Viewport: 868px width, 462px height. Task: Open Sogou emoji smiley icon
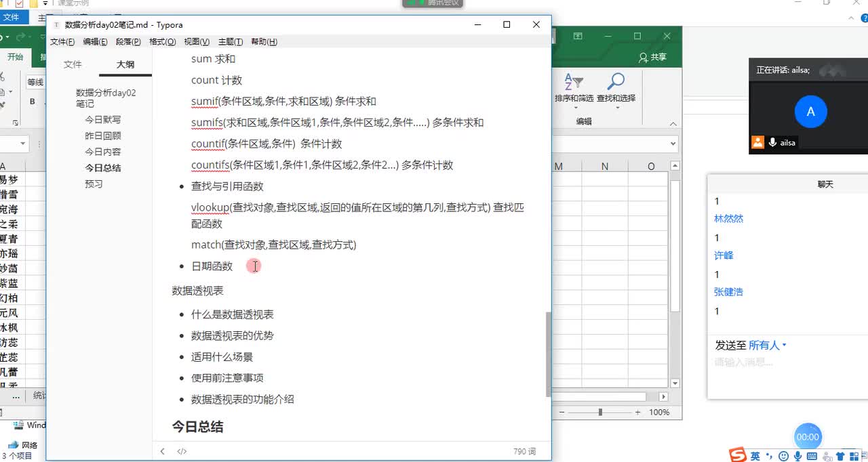tap(784, 456)
